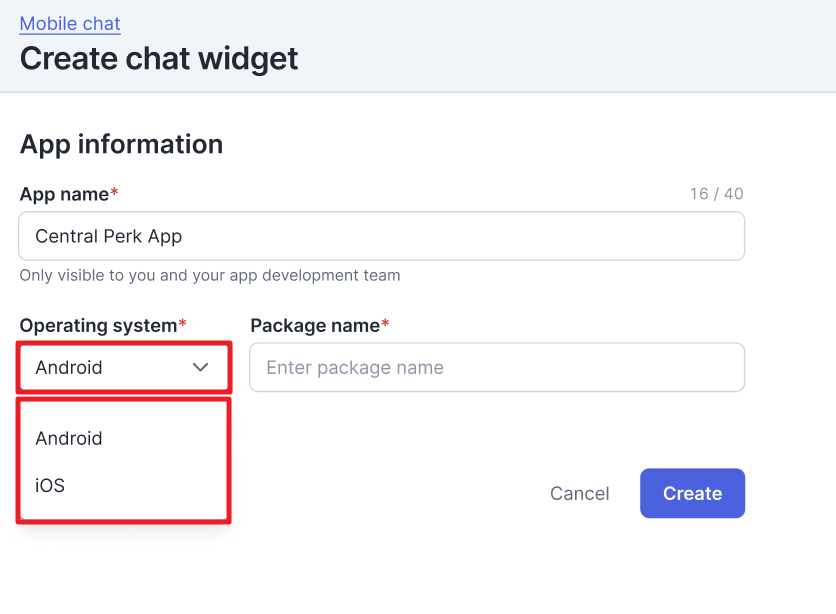Screen dimensions: 836x614
Task: Click the helper text under App name
Action: coord(209,275)
